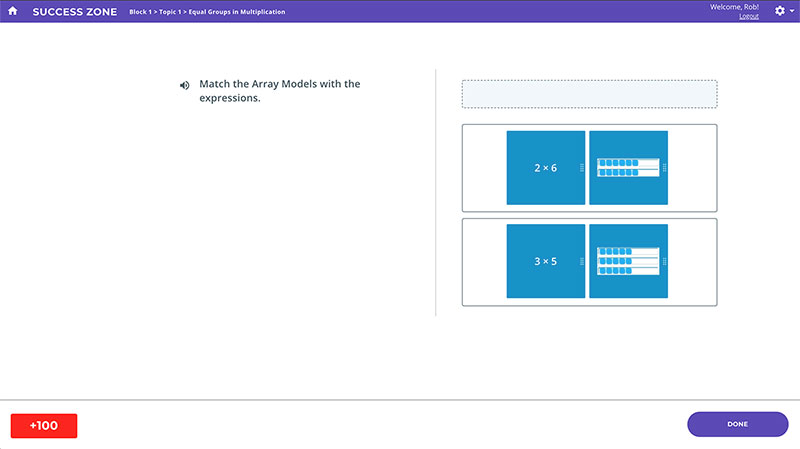The height and width of the screenshot is (449, 800).
Task: Expand the dropdown arrow beside settings gear
Action: coord(792,11)
